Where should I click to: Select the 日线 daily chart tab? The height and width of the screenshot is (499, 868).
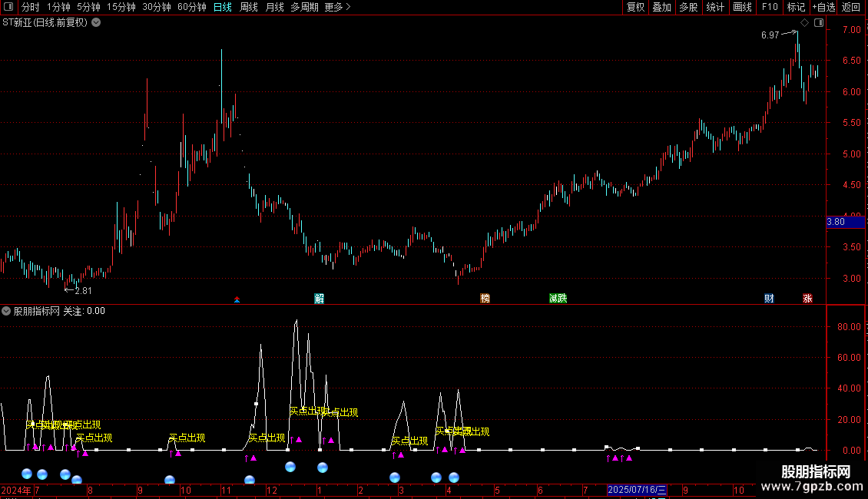point(223,7)
